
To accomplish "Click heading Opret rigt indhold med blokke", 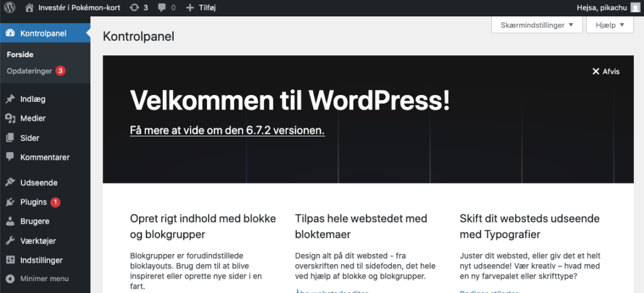I will 203,226.
